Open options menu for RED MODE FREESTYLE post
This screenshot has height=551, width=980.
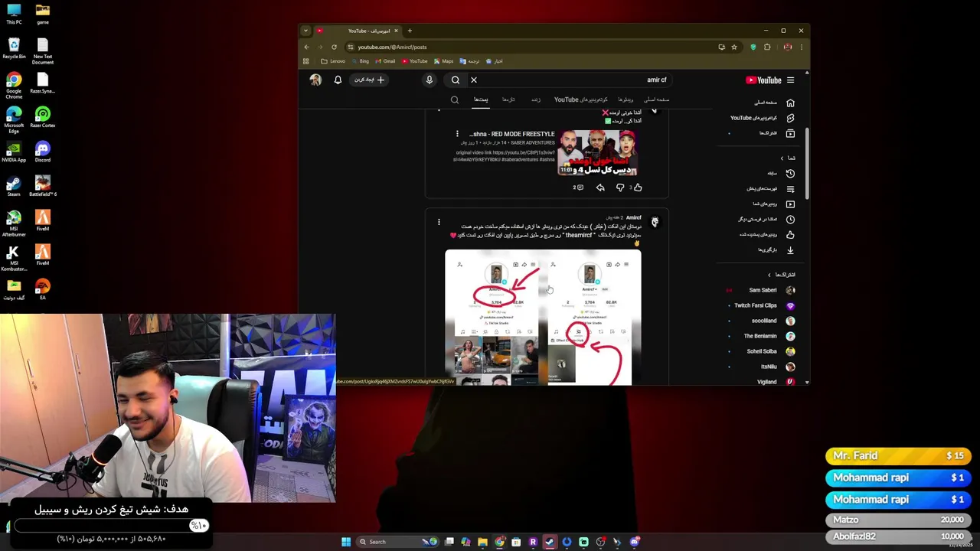tap(457, 134)
